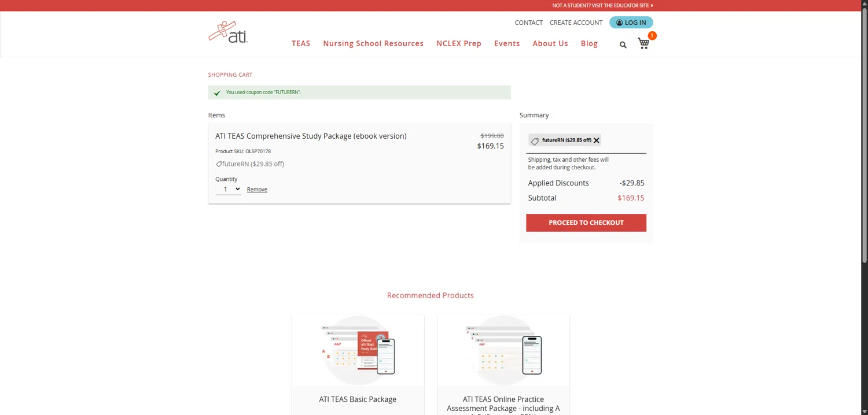Go to the Events menu item
This screenshot has width=868, height=415.
click(x=507, y=43)
